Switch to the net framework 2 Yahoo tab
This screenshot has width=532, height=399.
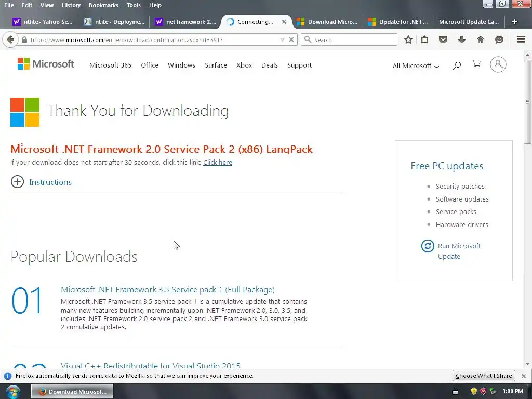[185, 22]
